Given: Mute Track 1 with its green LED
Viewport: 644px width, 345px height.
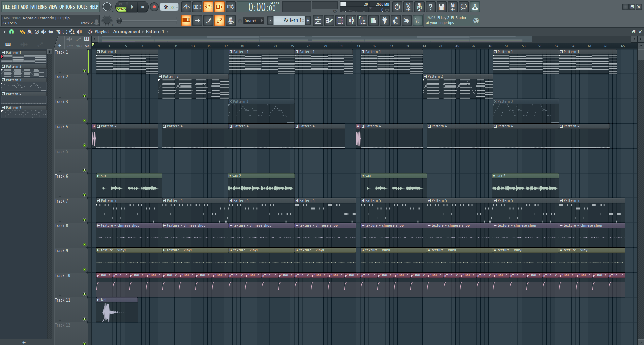Looking at the screenshot, I should (84, 71).
